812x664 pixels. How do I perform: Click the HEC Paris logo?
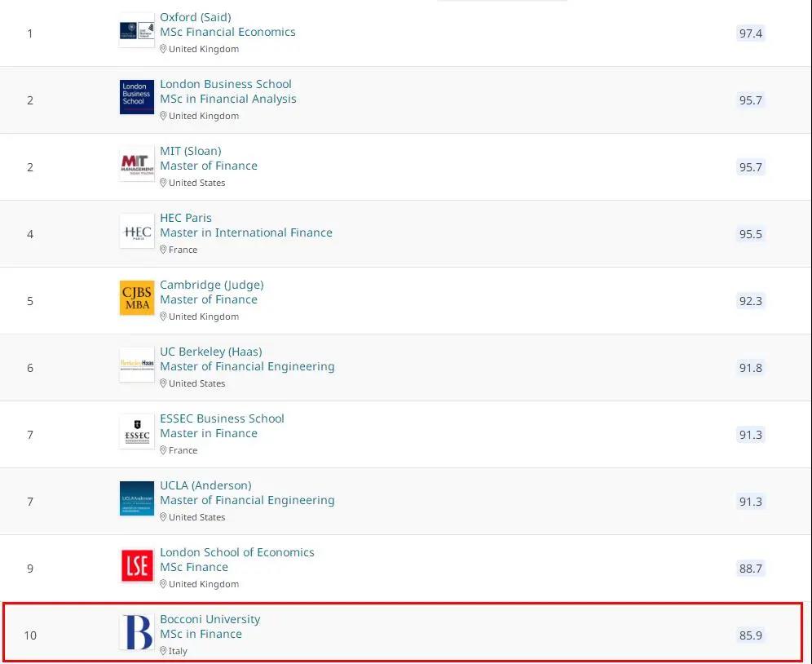(137, 231)
